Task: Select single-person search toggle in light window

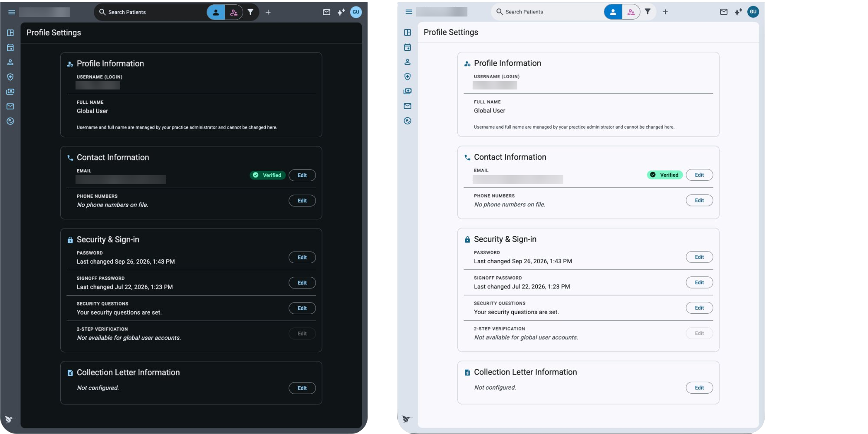Action: 613,12
